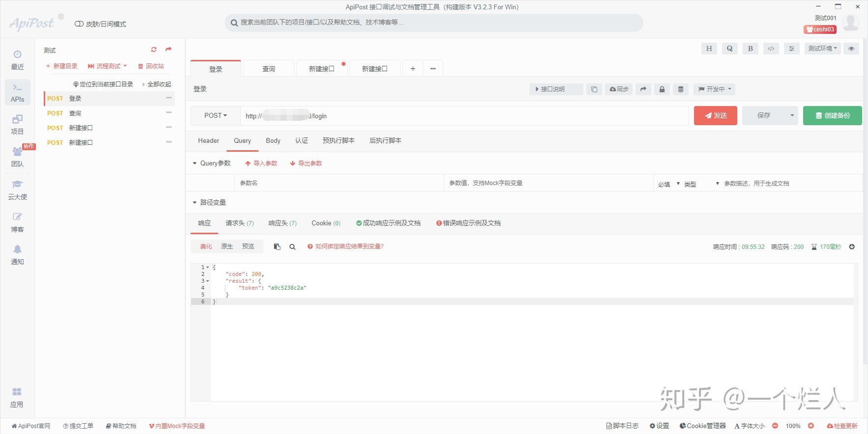Screen dimensions: 868x434
Task: Click the green 创建备份 button
Action: tap(833, 115)
